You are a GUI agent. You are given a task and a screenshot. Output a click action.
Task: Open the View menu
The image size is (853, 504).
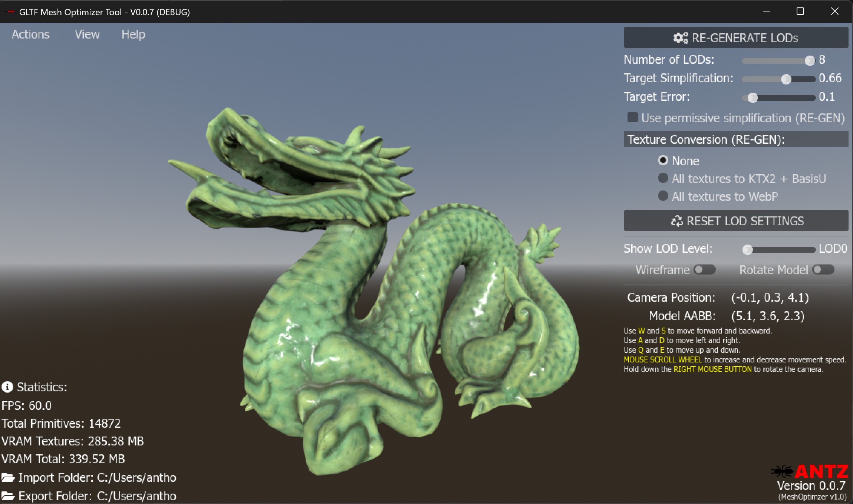tap(88, 34)
